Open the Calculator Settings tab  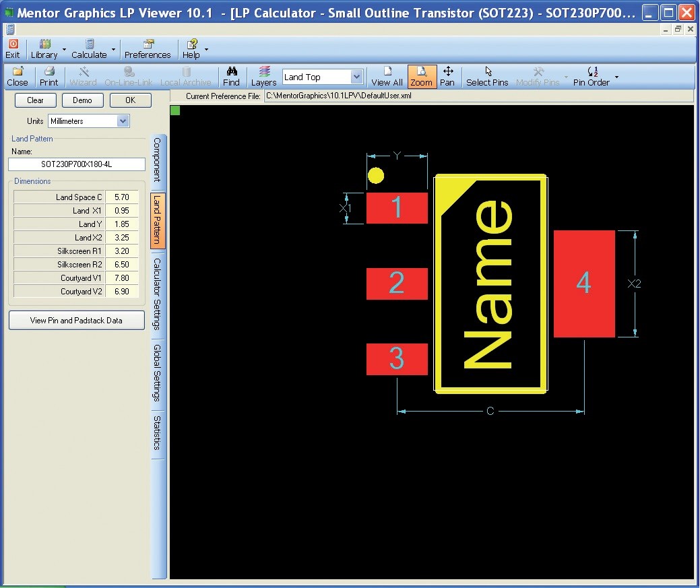tap(158, 294)
